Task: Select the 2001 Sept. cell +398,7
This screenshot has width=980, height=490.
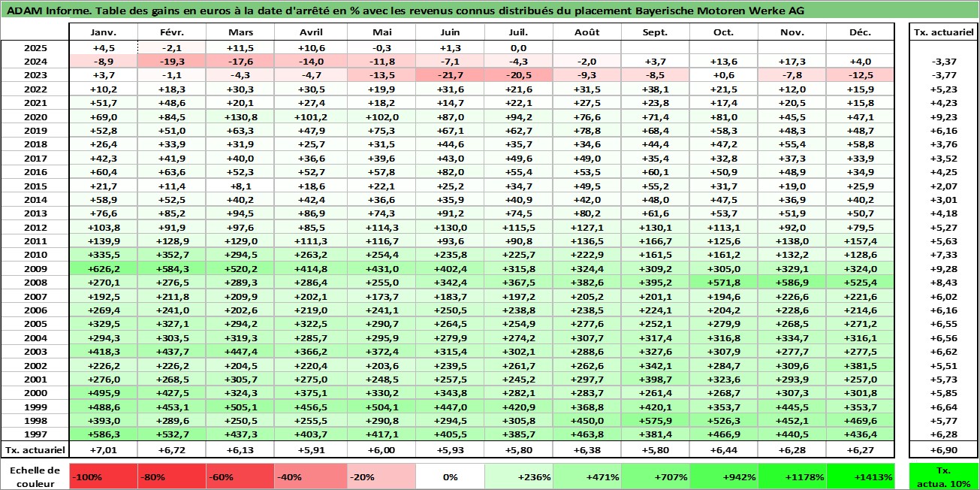Action: [655, 379]
